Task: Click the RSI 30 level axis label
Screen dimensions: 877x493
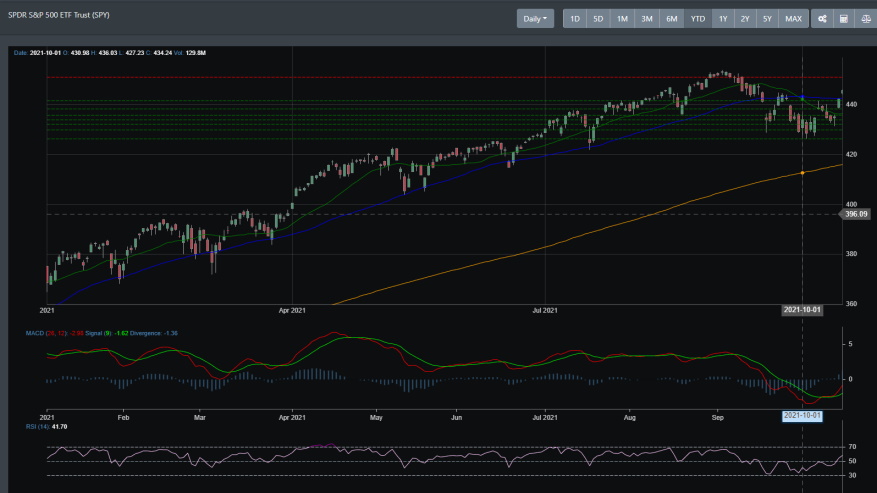Action: [852, 476]
